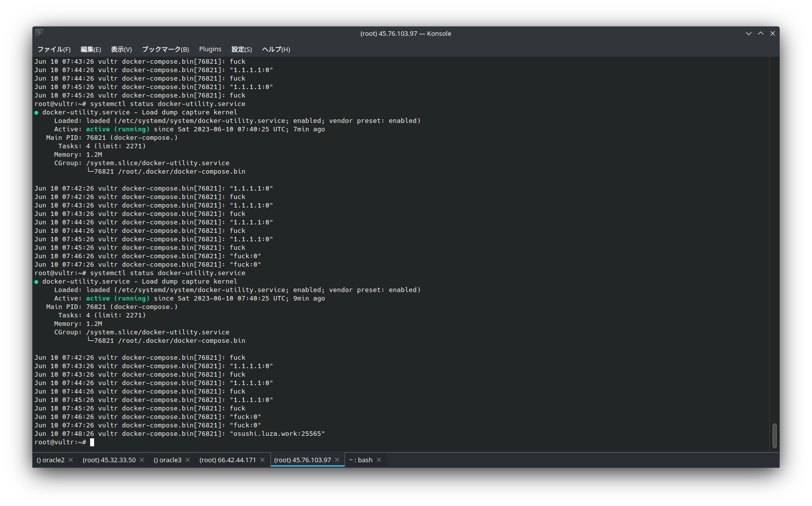Viewport: 812px width, 506px height.
Task: Close the oracle3 tab
Action: point(188,460)
